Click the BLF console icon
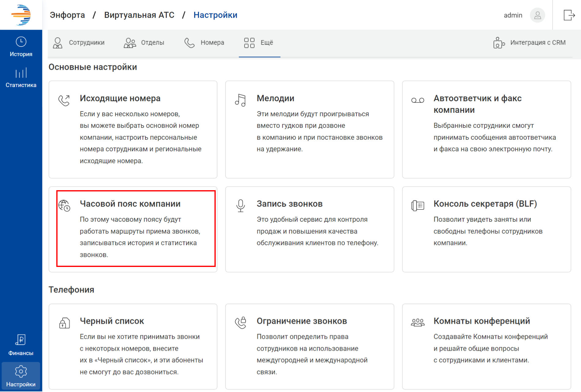 (418, 205)
